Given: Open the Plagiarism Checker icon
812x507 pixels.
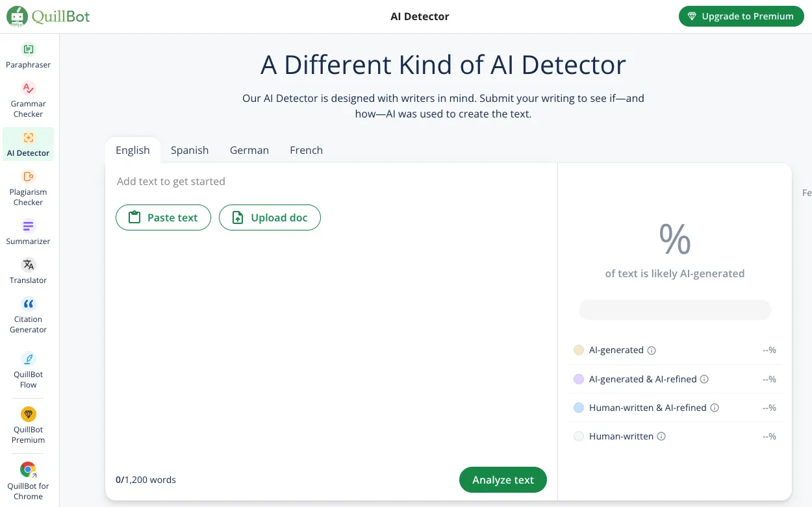Looking at the screenshot, I should point(28,177).
